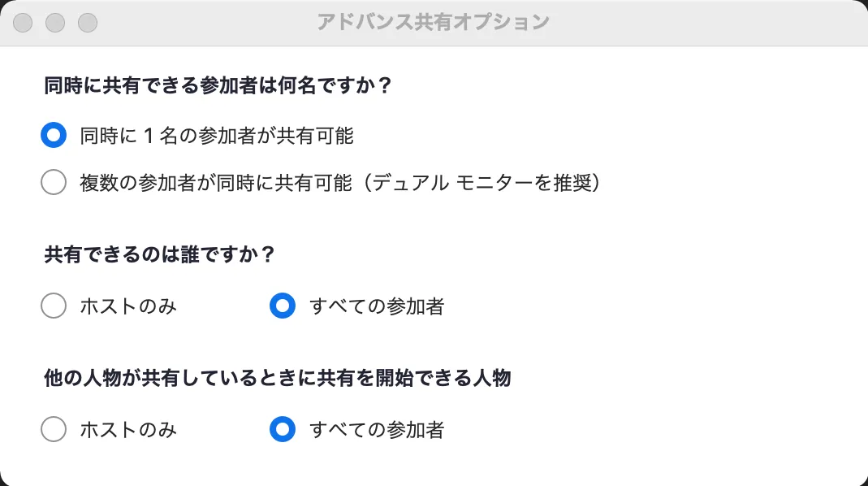Click "ホストのみ" label text under "共有できるのは誰ですか？"
Screen dimensions: 868x486
click(x=128, y=306)
